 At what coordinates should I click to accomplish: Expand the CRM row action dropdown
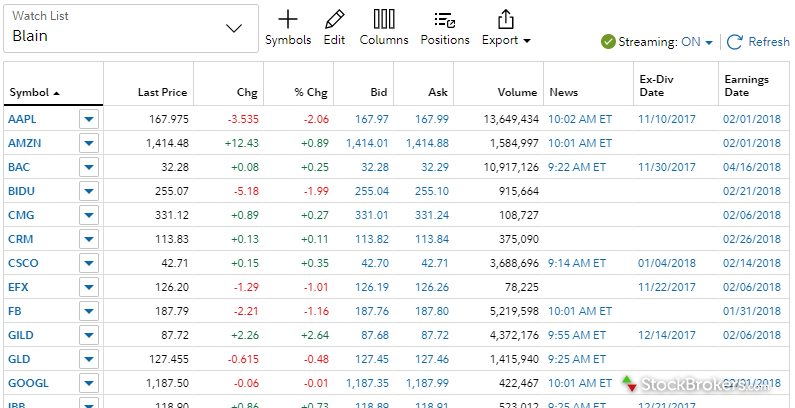click(x=89, y=239)
